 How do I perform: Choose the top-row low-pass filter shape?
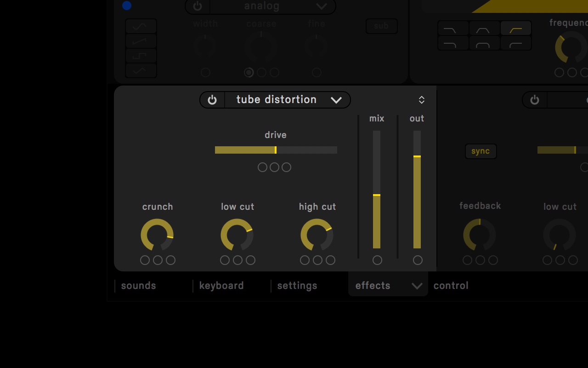point(453,29)
